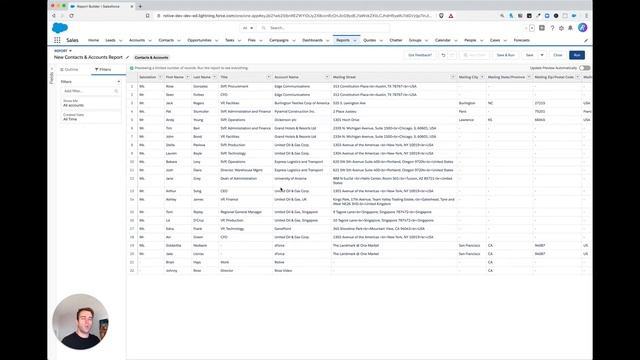Click the Favorites list dropdown icon
The image size is (640, 360).
click(532, 28)
